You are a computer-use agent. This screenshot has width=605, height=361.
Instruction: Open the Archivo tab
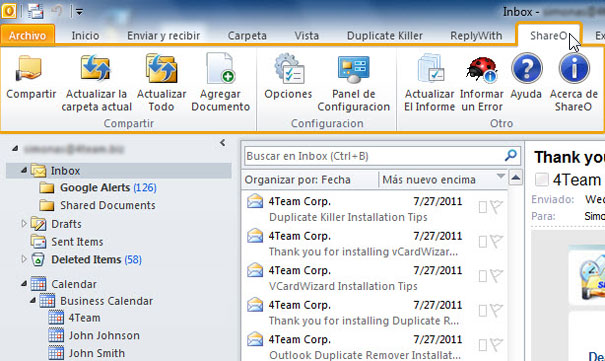[x=27, y=36]
